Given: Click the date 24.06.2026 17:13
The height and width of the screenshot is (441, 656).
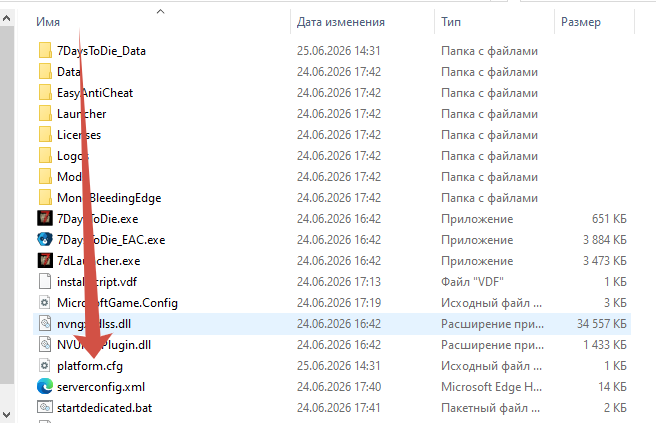Looking at the screenshot, I should pos(339,282).
